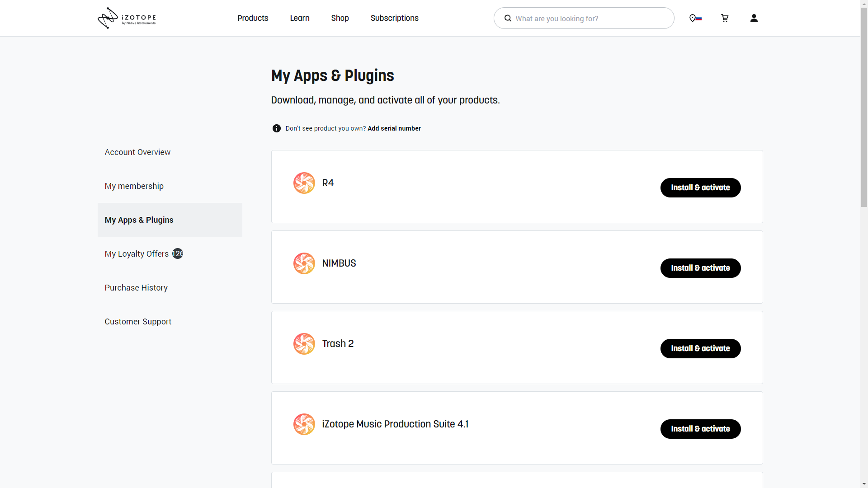Select My Loyalty Offers sidebar item
This screenshot has width=868, height=488.
137,254
